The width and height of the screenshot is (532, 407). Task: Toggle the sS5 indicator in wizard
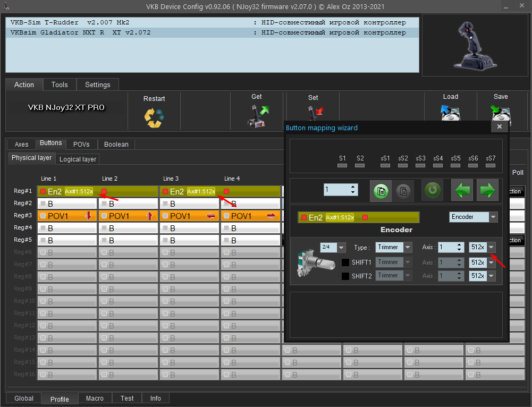[455, 166]
